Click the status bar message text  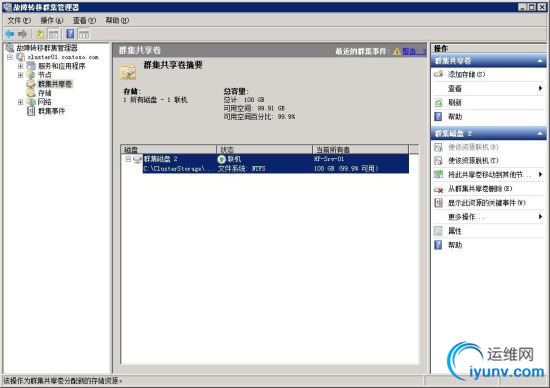pyautogui.click(x=63, y=381)
